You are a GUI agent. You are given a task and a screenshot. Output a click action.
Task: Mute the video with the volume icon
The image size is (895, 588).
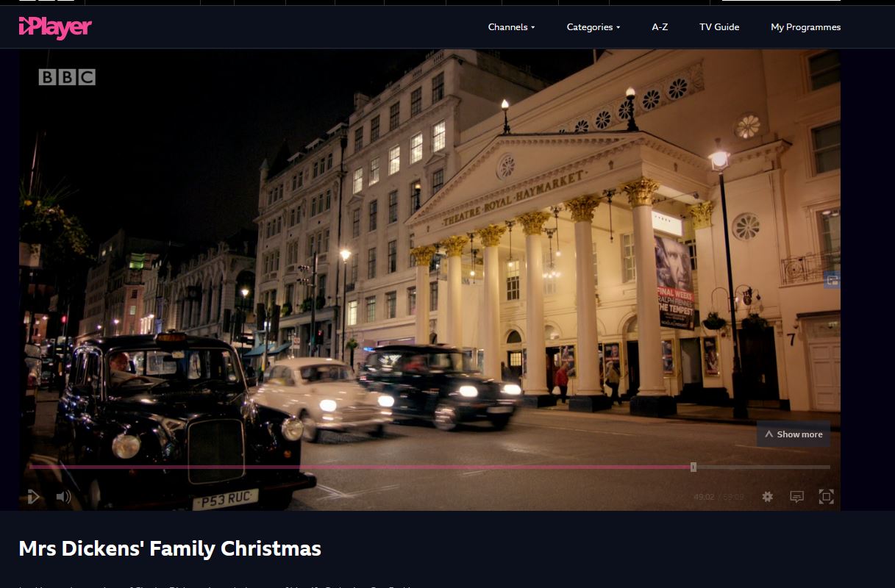[64, 497]
